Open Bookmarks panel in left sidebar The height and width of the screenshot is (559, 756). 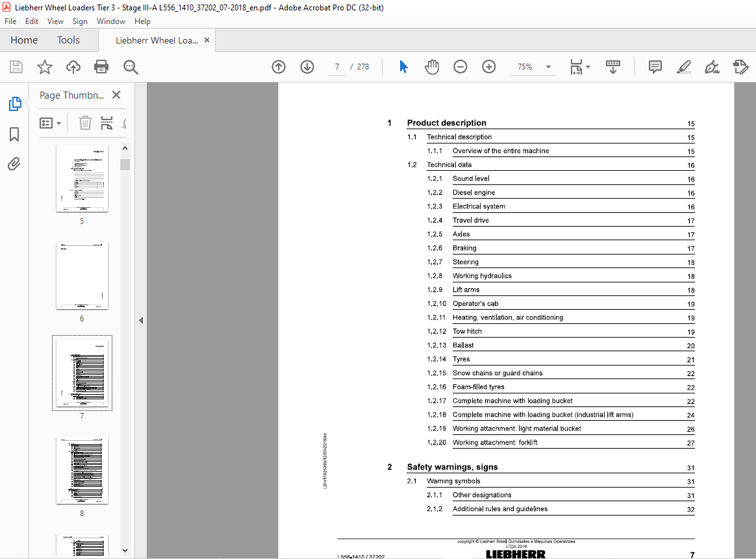tap(14, 134)
